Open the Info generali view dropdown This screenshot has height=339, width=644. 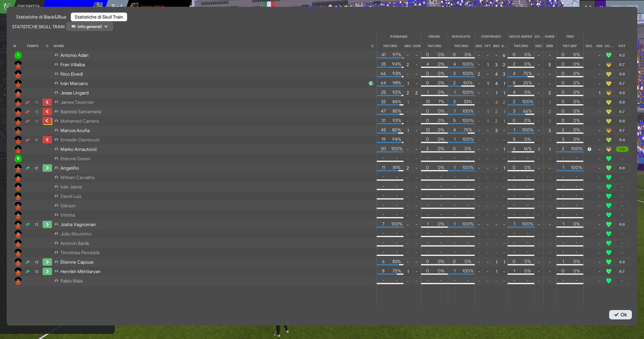(90, 27)
